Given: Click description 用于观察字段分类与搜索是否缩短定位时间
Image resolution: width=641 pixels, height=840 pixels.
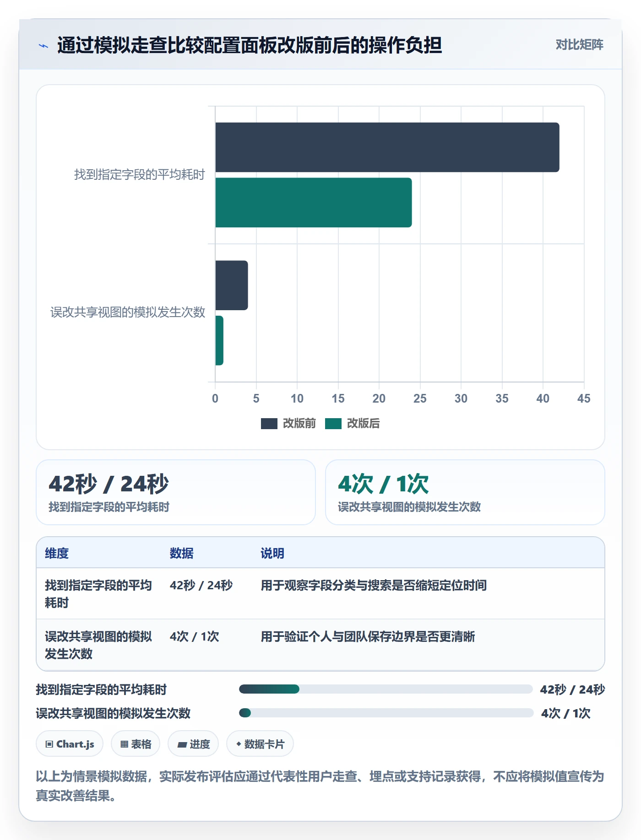Looking at the screenshot, I should coord(374,586).
